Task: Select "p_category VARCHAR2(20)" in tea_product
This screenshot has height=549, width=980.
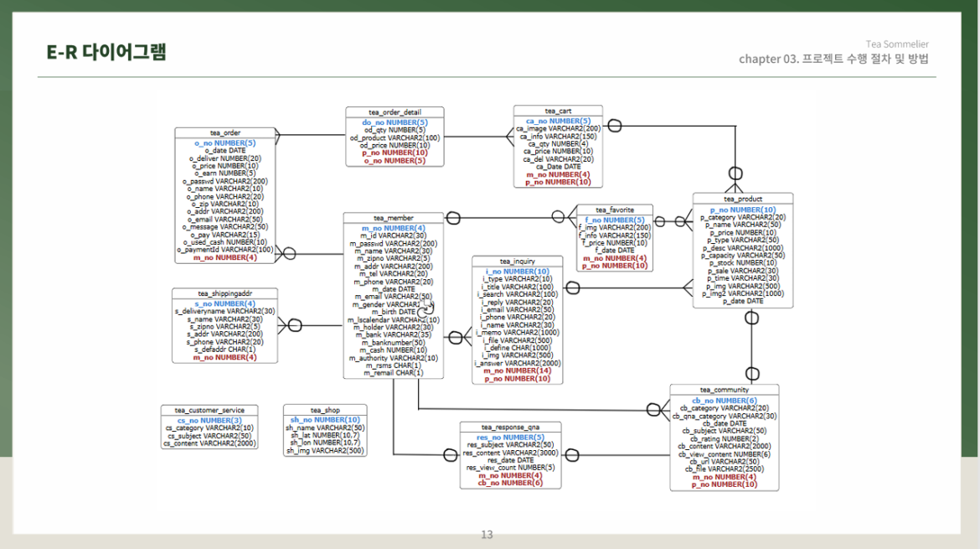Action: 743,218
